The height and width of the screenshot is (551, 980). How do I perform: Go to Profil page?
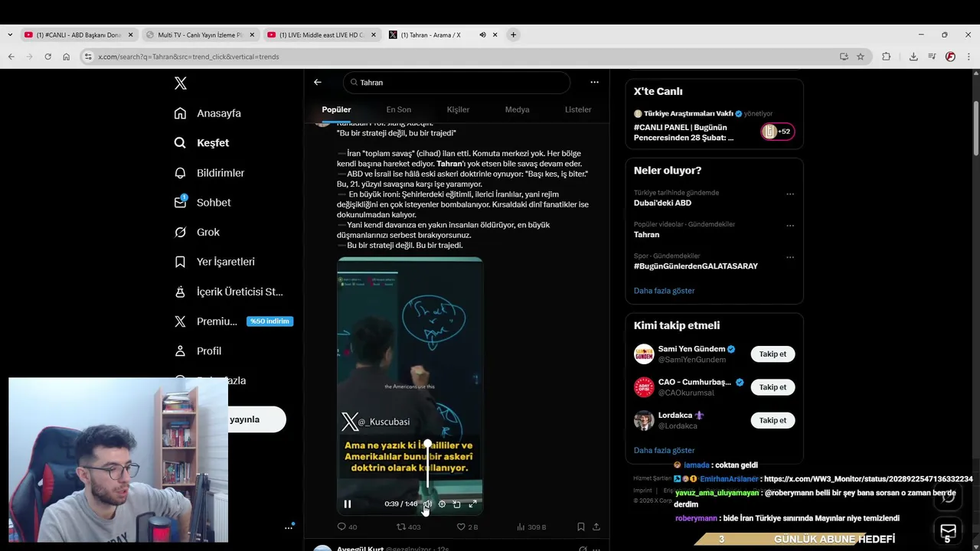pyautogui.click(x=198, y=351)
